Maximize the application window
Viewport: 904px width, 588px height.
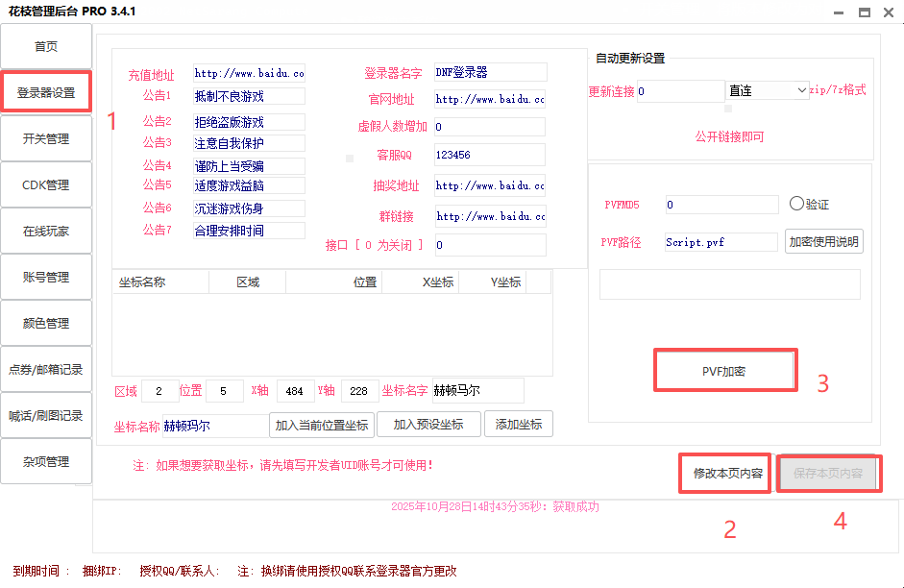tap(864, 12)
